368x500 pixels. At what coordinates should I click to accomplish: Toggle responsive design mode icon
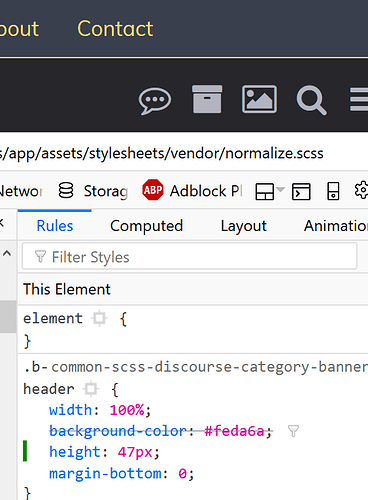coord(333,191)
